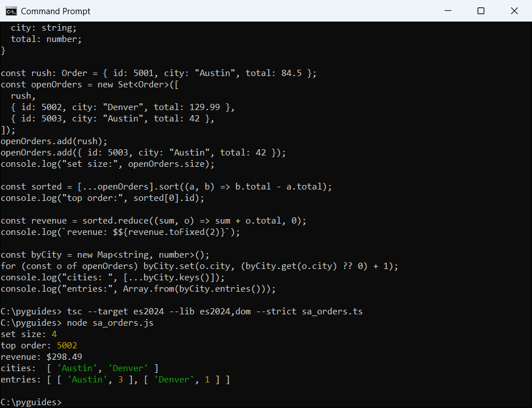Click the revenue.toFixed(2) console.log line
Viewport: 532px width, 408px height.
point(120,232)
